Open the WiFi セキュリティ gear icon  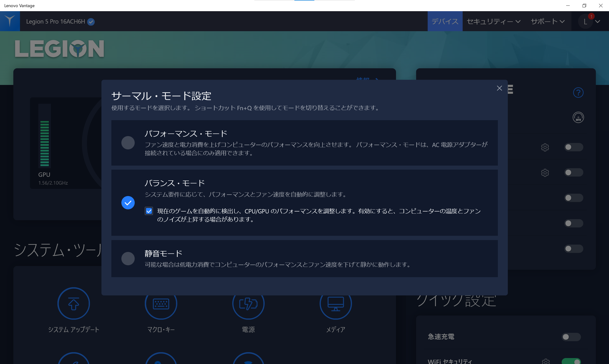coord(545,362)
